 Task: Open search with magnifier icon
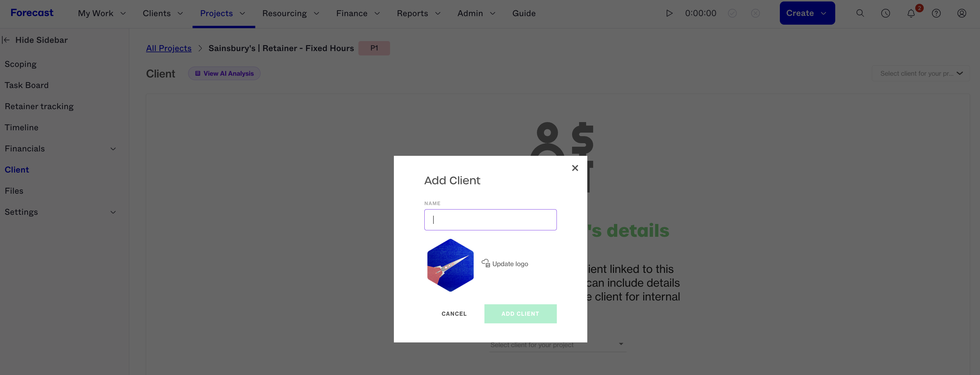860,13
